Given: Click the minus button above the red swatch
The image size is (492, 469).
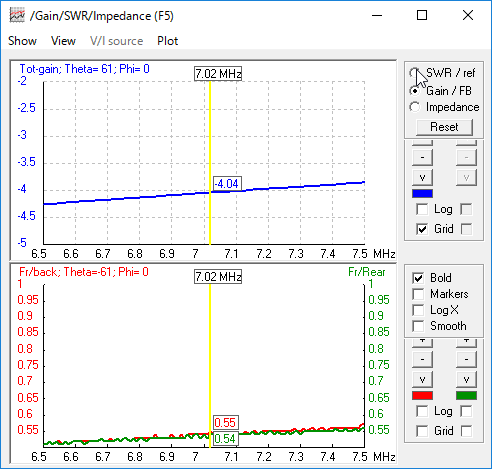Looking at the screenshot, I should pos(422,359).
